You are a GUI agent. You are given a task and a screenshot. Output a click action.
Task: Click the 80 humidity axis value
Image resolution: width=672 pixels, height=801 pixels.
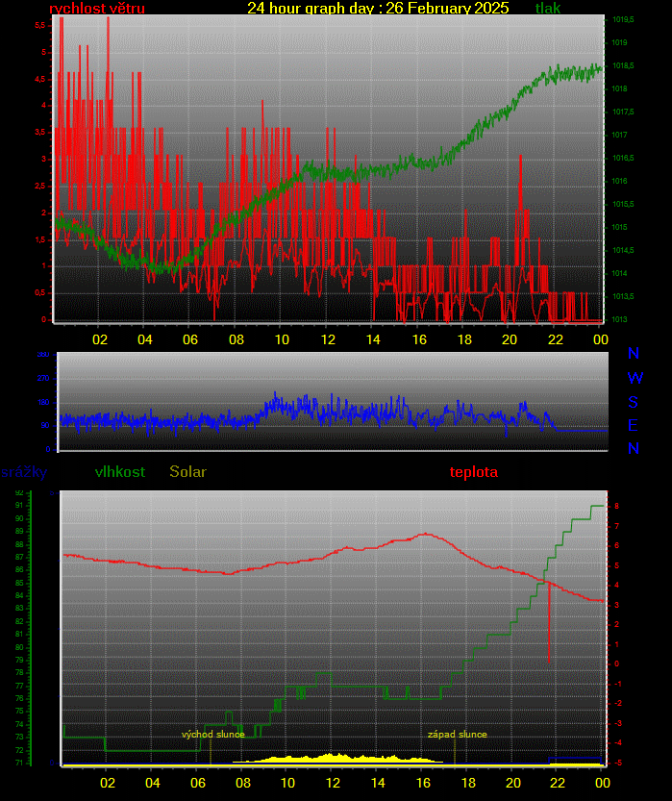coord(19,647)
